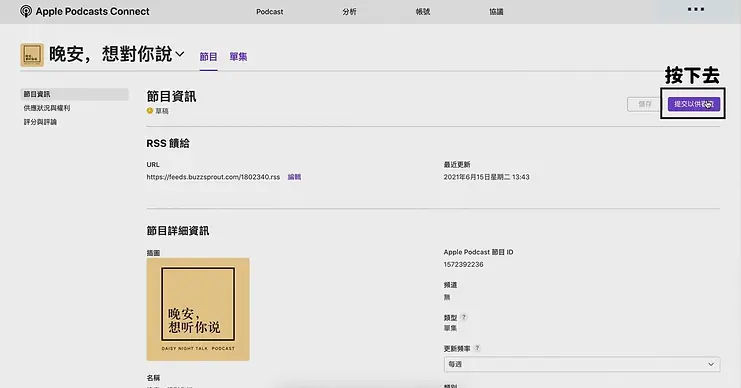
Task: Click the 儲存 save button
Action: click(645, 104)
